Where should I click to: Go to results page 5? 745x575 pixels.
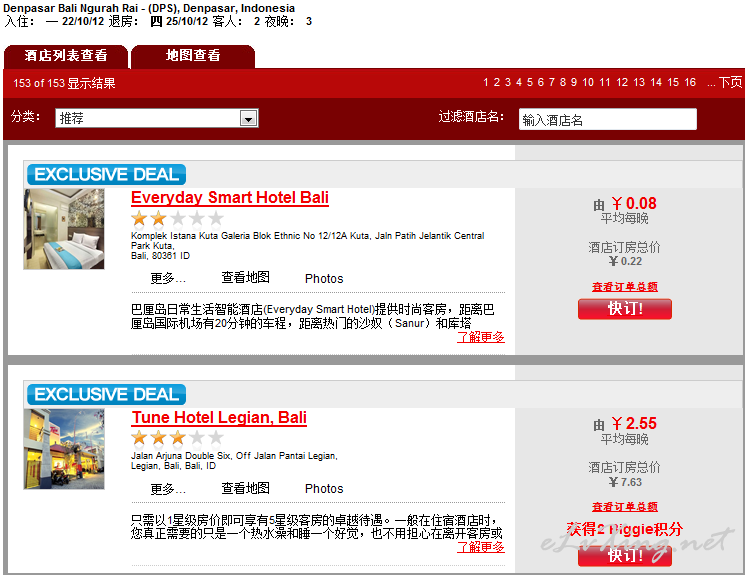(x=529, y=83)
